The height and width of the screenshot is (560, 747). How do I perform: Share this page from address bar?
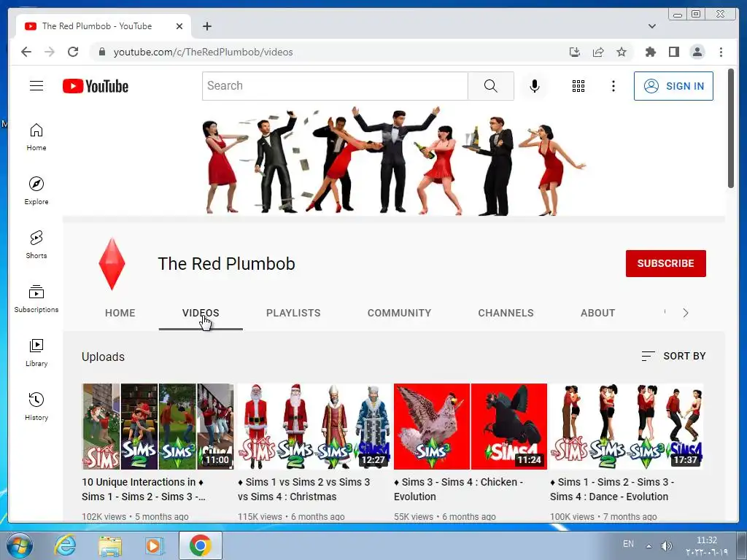click(598, 52)
